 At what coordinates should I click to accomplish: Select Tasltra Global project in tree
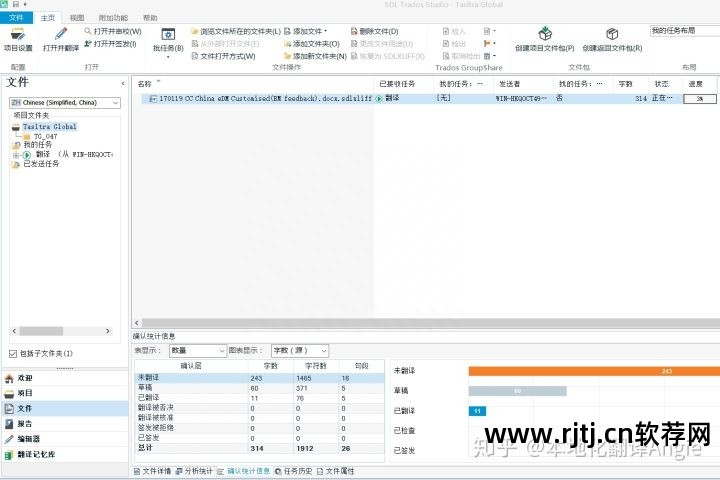click(50, 126)
